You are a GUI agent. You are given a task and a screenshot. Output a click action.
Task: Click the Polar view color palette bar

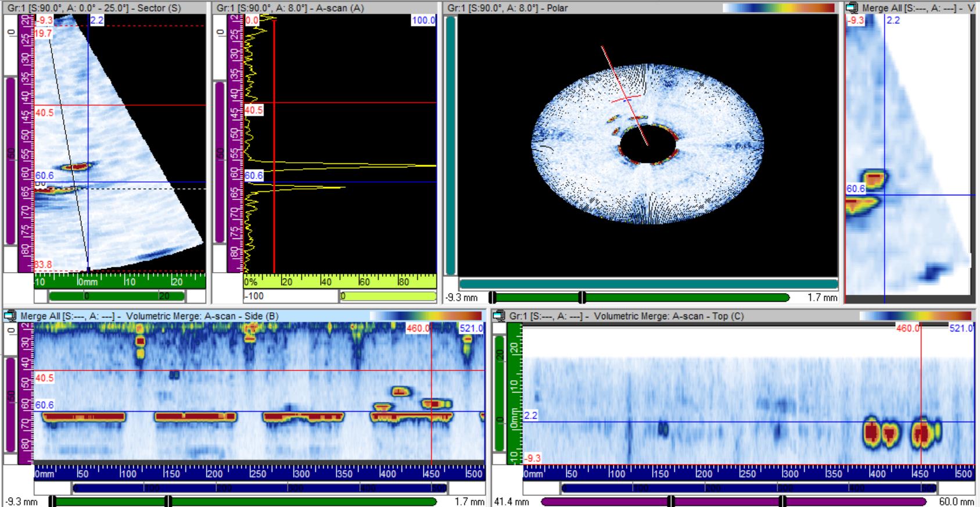point(778,8)
